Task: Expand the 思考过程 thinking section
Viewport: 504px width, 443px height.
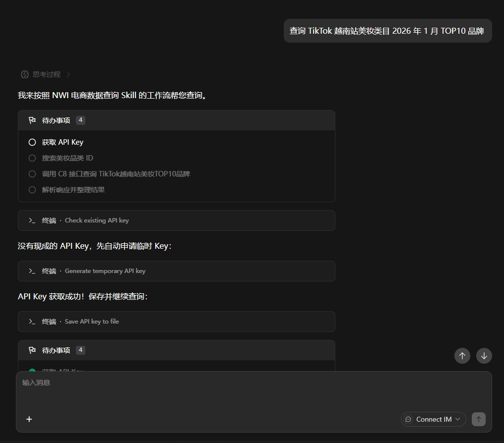Action: pyautogui.click(x=46, y=74)
